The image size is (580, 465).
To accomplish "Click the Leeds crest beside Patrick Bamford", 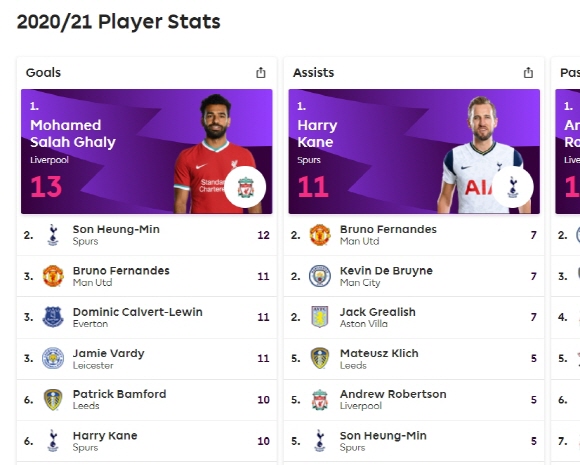I will coord(53,400).
